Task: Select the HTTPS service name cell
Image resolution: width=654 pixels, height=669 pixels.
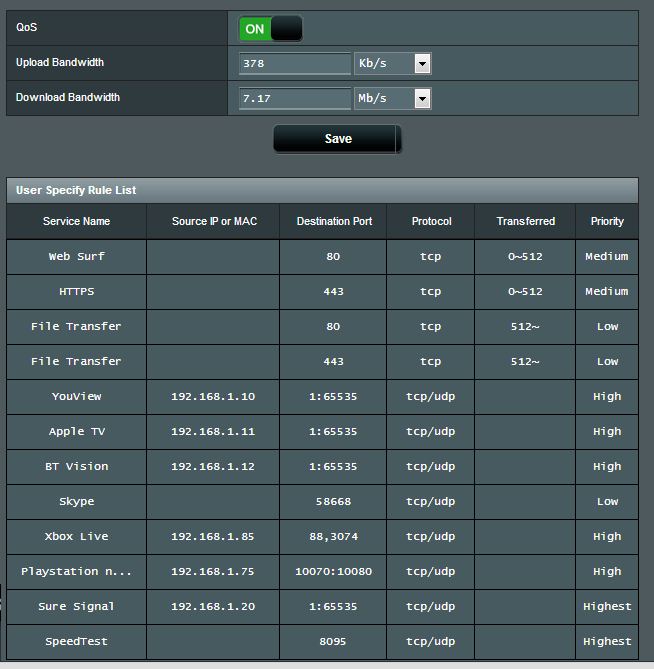Action: 76,291
